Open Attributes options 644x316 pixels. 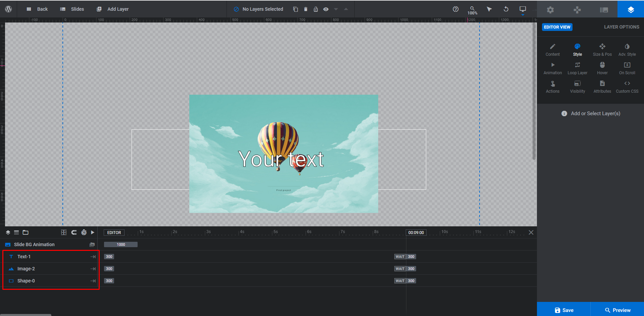click(602, 87)
